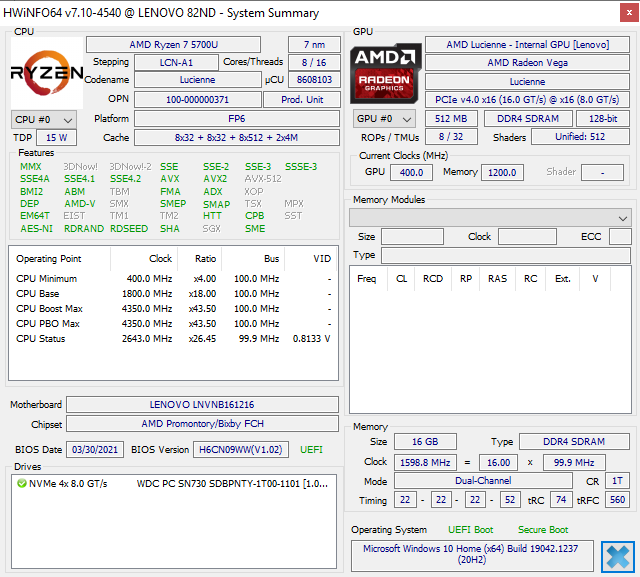Click the memory size 16 GB value
The width and height of the screenshot is (640, 577).
coord(425,442)
